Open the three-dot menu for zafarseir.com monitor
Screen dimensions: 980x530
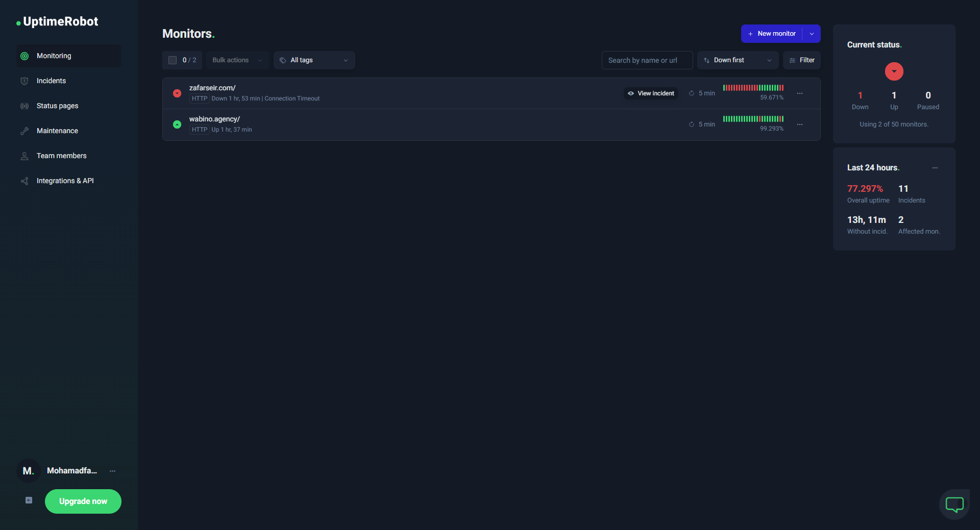pyautogui.click(x=800, y=93)
